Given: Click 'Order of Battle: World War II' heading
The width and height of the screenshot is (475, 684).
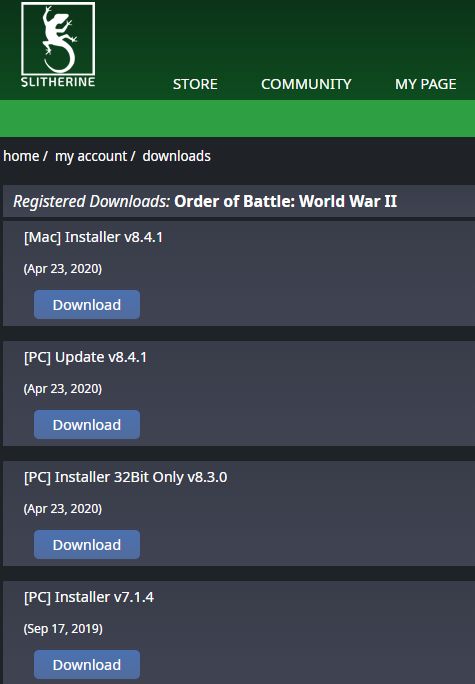Looking at the screenshot, I should tap(286, 201).
